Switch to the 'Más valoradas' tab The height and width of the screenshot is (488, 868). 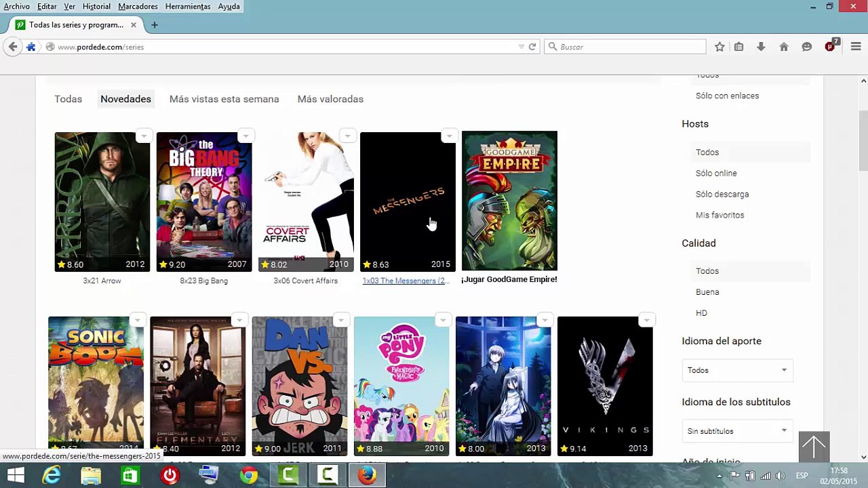pos(330,99)
